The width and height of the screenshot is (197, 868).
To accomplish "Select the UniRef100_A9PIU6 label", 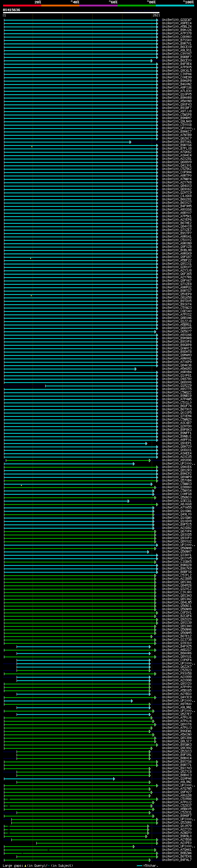I will (177, 88).
